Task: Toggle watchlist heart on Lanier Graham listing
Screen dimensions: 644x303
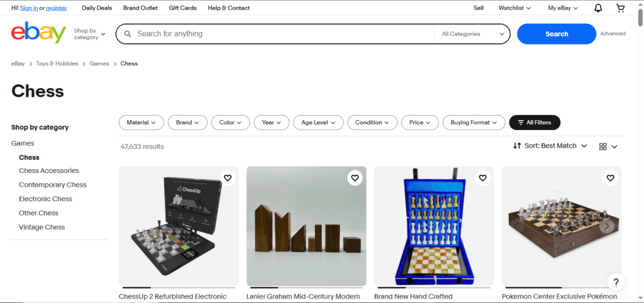Action: pos(355,179)
